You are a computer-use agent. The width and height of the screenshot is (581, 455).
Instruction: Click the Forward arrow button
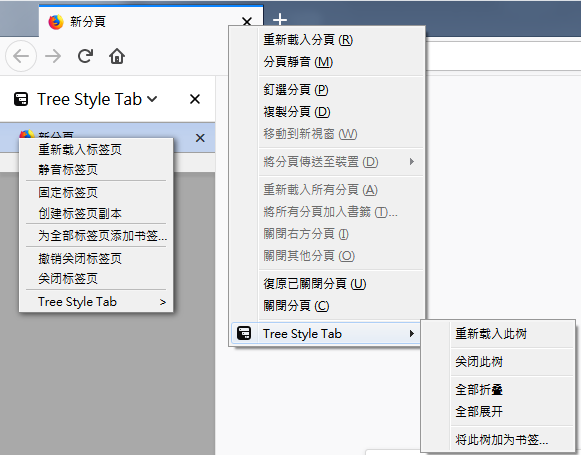pyautogui.click(x=53, y=56)
